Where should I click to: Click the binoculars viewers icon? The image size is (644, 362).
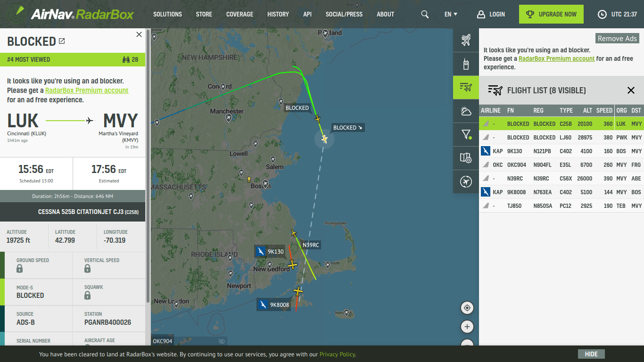(126, 59)
